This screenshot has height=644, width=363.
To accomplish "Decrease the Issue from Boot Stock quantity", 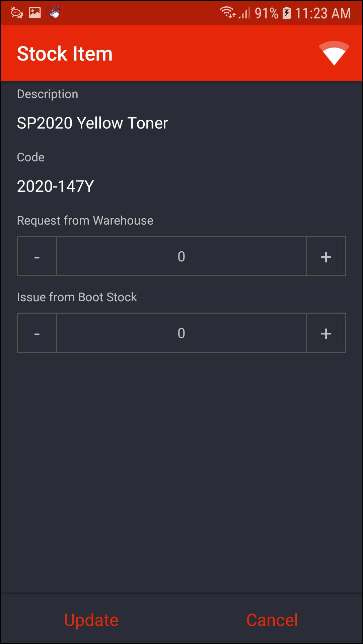I will 37,333.
